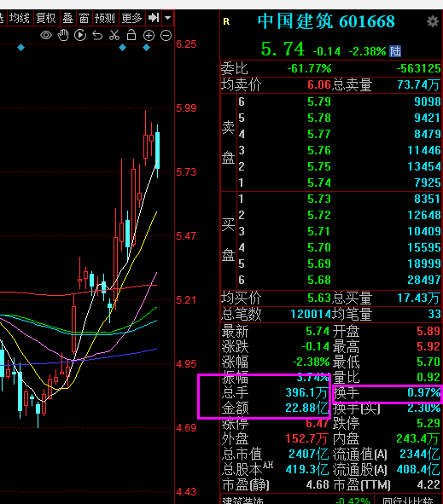Click the jump-to-end arrow icon

154,18
